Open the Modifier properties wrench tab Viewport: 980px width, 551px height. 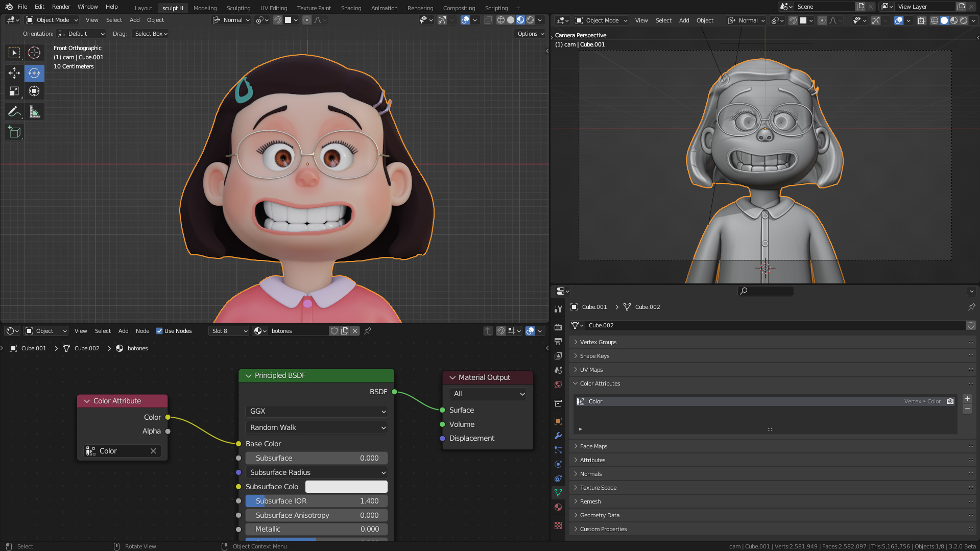pyautogui.click(x=558, y=436)
